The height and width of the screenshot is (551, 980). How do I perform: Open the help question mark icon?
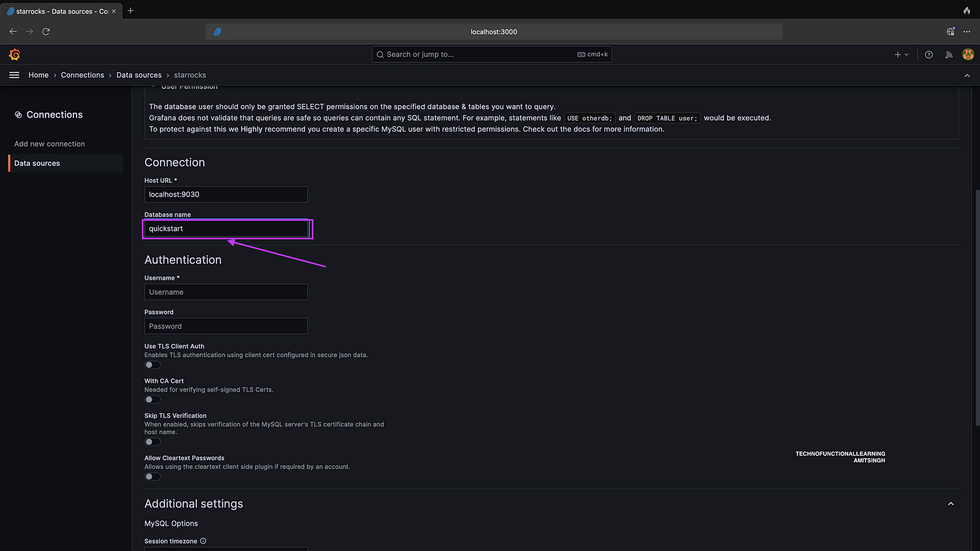[929, 54]
